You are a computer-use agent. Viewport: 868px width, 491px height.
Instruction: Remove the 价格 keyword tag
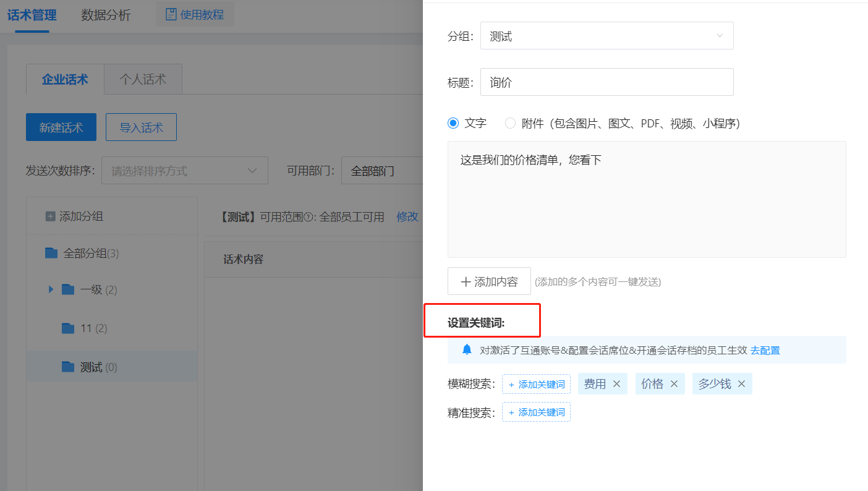[x=674, y=384]
